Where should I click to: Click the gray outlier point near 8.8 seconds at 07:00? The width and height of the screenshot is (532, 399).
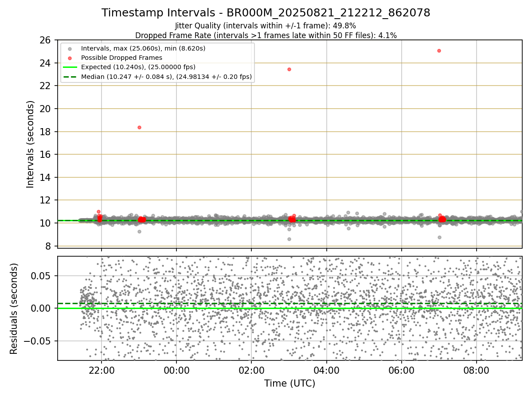[x=439, y=237]
